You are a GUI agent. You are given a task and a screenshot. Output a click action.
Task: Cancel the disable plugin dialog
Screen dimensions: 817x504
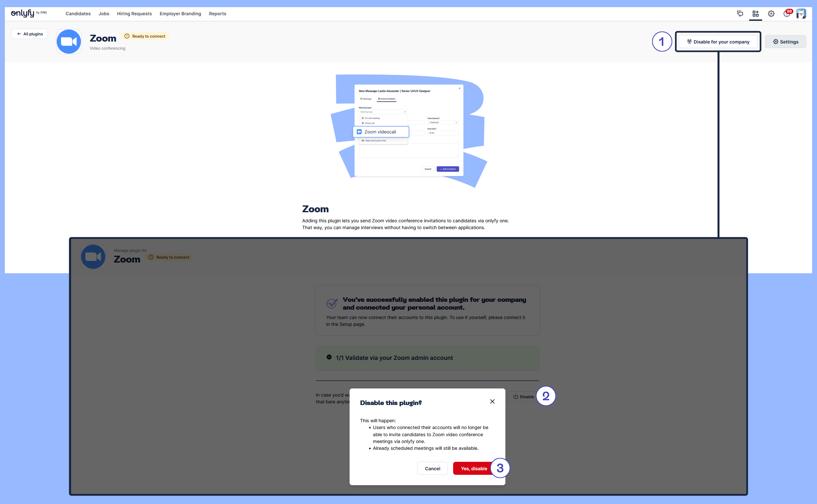(432, 468)
